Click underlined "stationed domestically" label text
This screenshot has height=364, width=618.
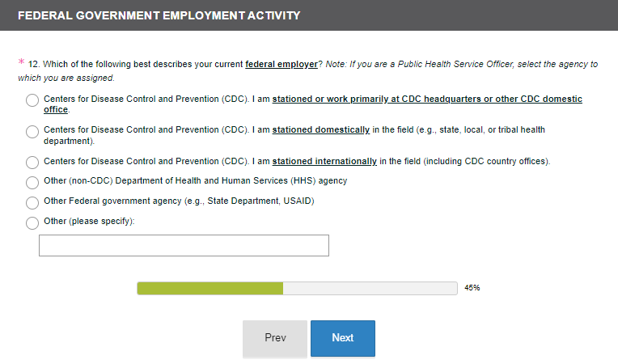(x=321, y=129)
